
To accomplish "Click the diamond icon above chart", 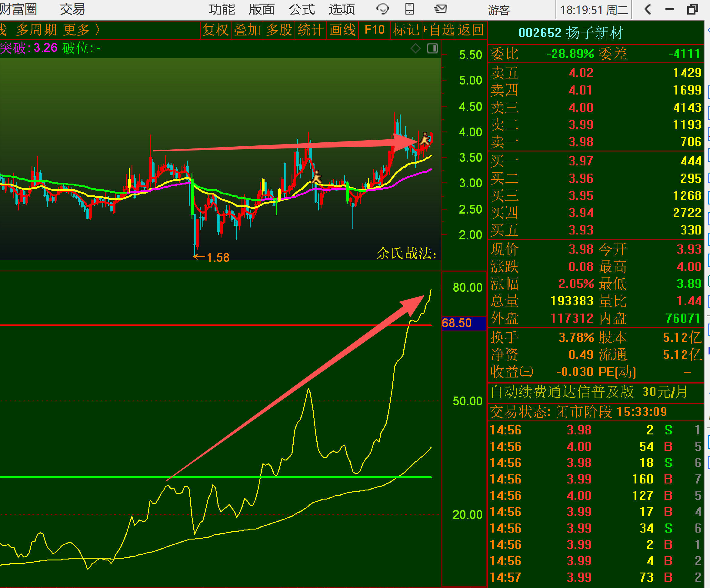I will tap(415, 48).
